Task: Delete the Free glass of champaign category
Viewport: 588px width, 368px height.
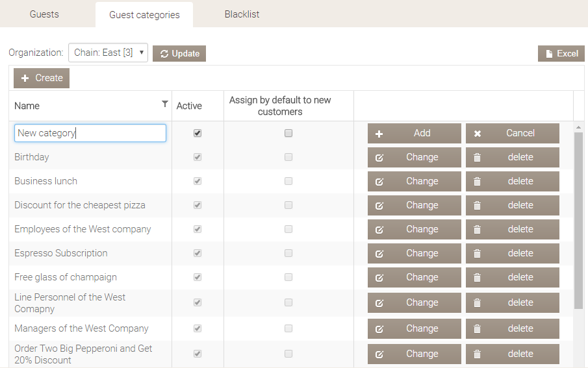Action: [512, 278]
